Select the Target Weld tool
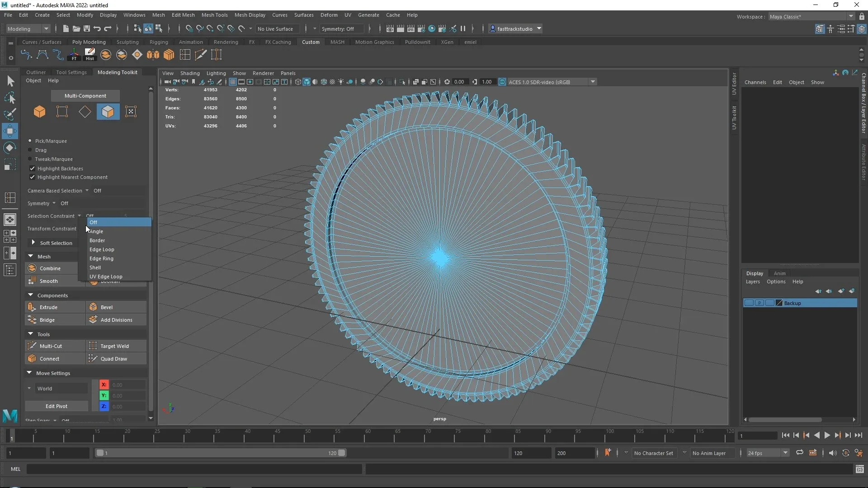Image resolution: width=868 pixels, height=488 pixels. 114,346
